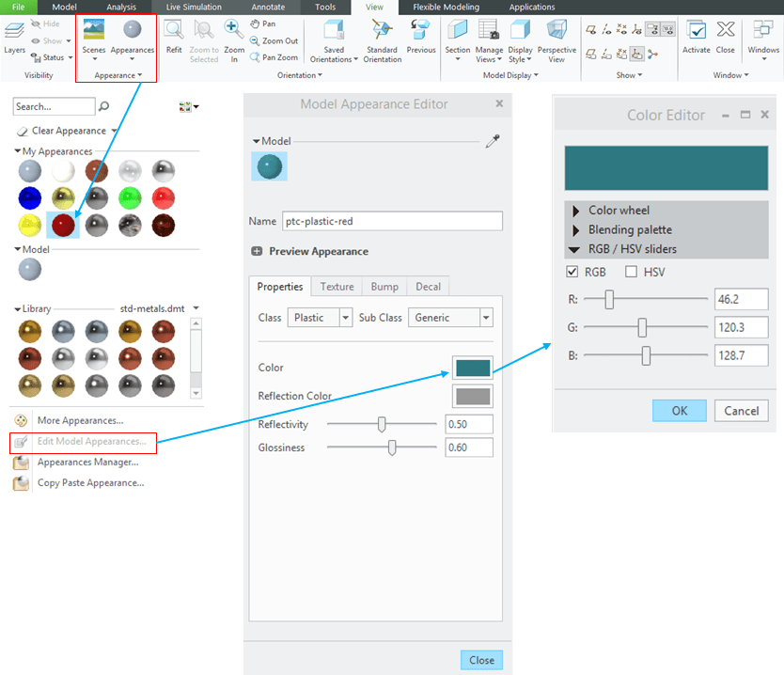This screenshot has height=675, width=784.
Task: Expand the Color wheel section
Action: click(x=576, y=211)
